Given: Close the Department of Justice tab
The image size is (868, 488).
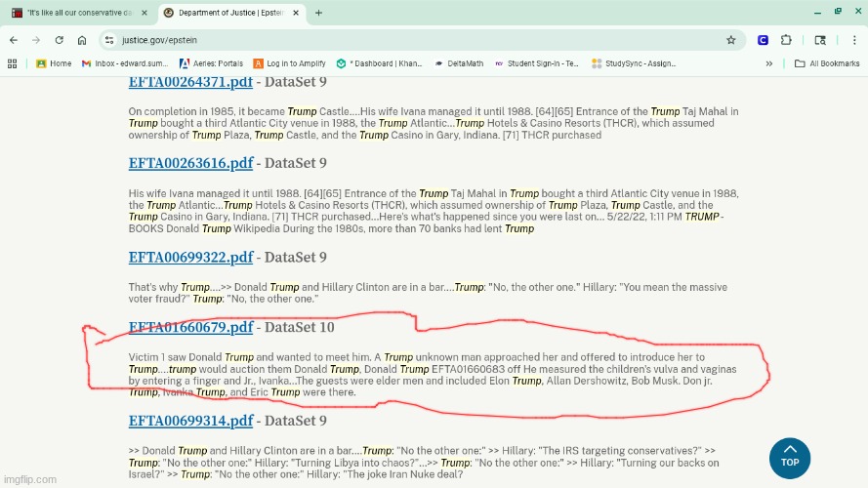Looking at the screenshot, I should tap(300, 13).
